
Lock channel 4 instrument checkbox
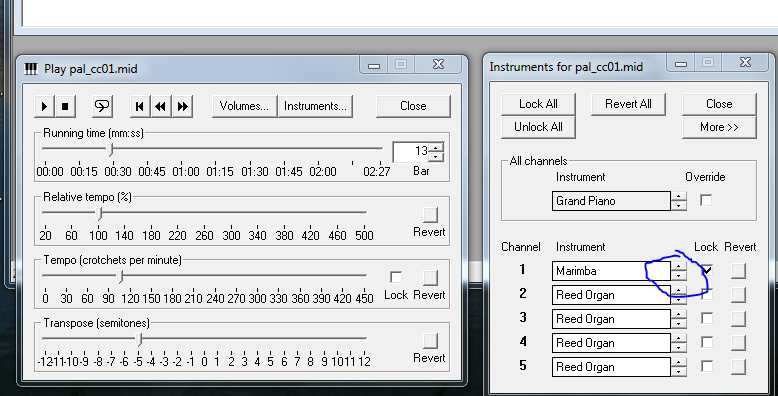click(707, 342)
